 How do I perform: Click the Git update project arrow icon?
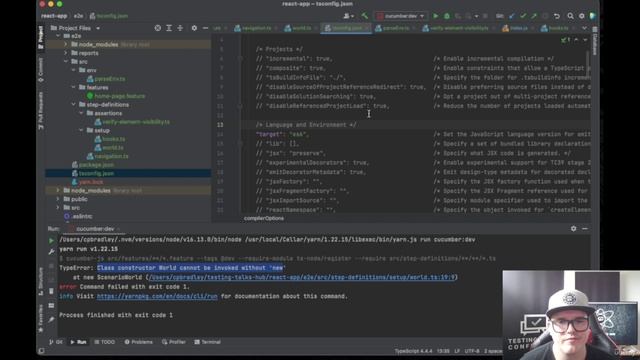click(512, 16)
